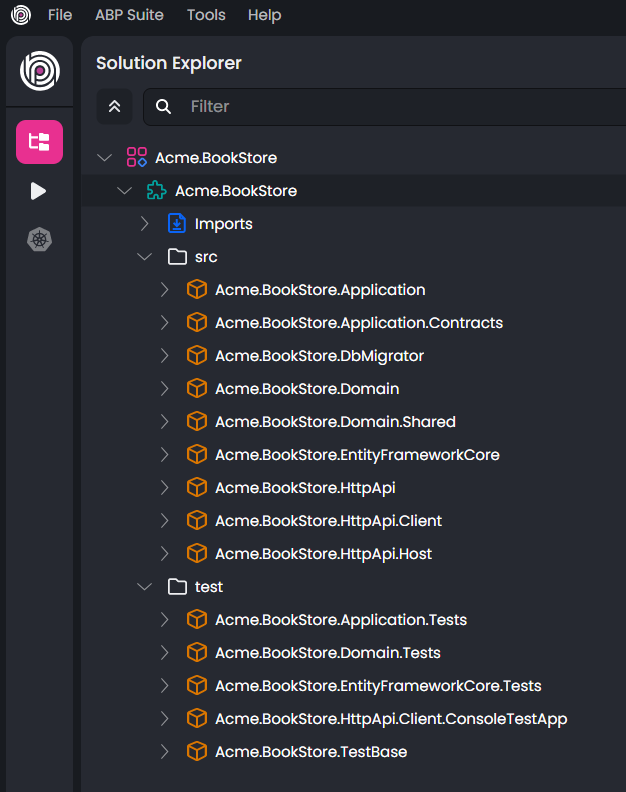This screenshot has width=626, height=792.
Task: Expand the Imports node
Action: tap(145, 224)
